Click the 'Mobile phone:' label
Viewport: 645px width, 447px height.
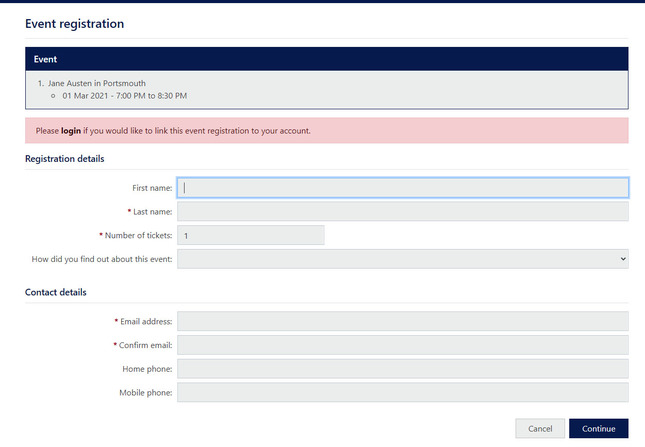146,394
